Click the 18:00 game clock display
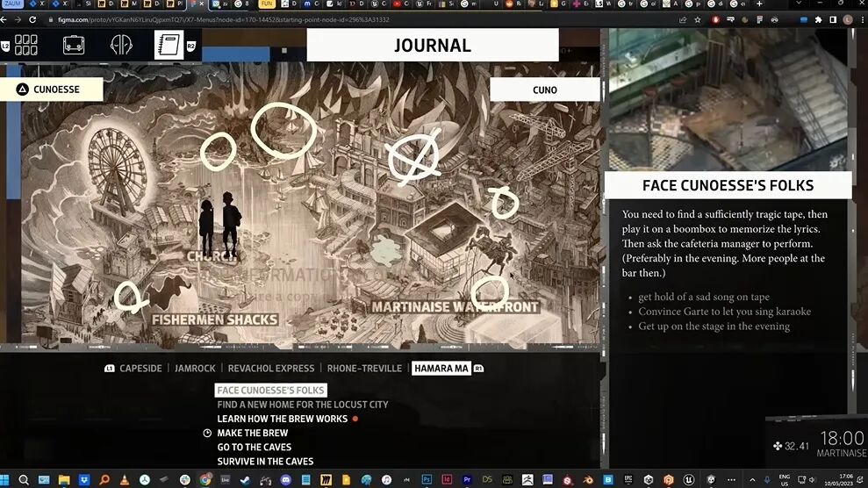 842,439
